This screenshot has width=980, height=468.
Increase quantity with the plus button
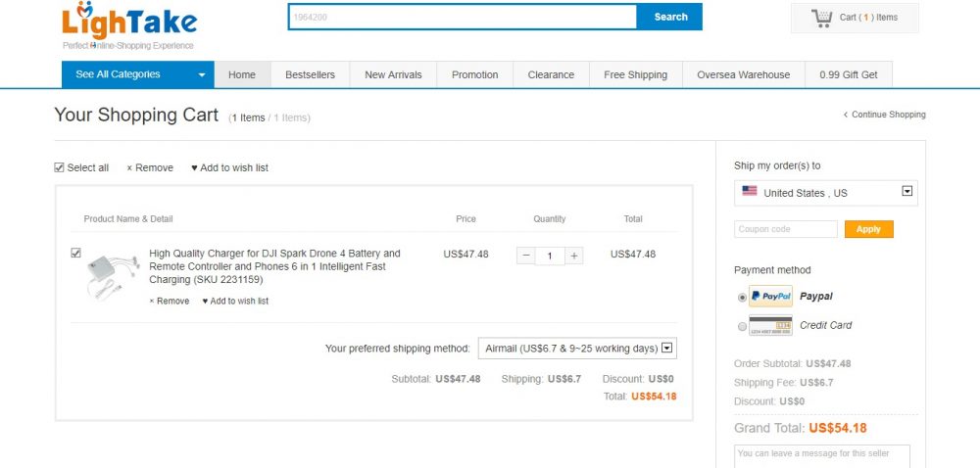(574, 256)
